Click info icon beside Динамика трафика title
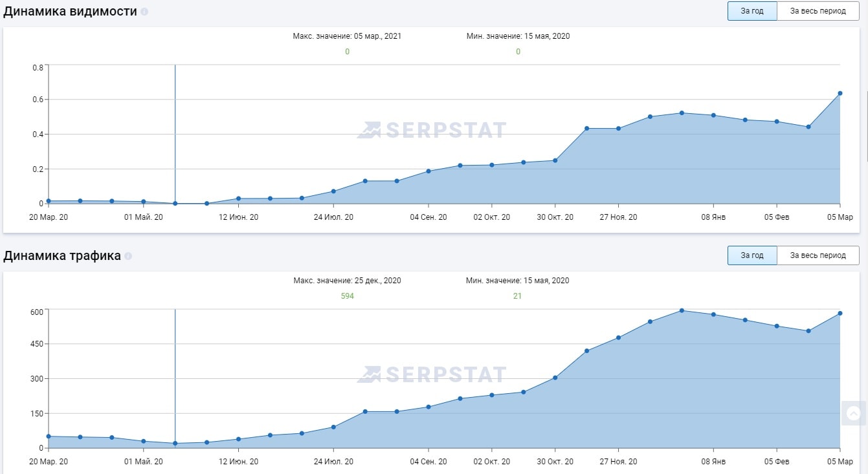Viewport: 868px width, 474px height. click(128, 256)
